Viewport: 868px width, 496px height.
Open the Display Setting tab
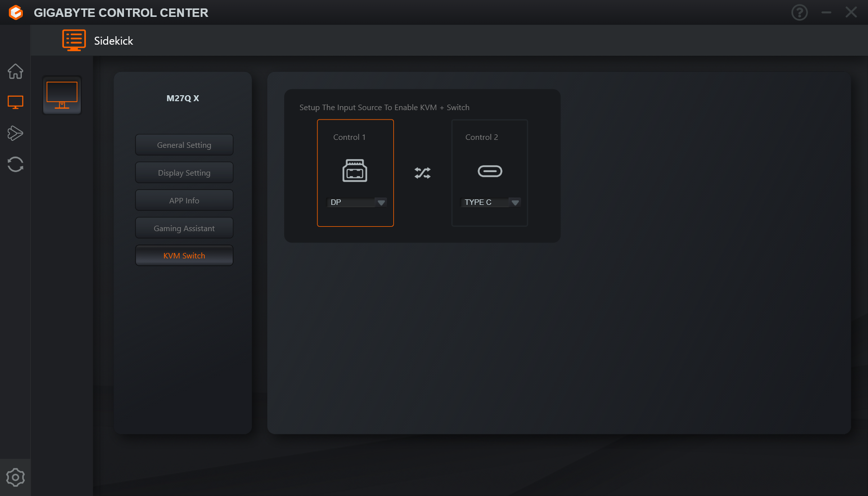[x=184, y=173]
